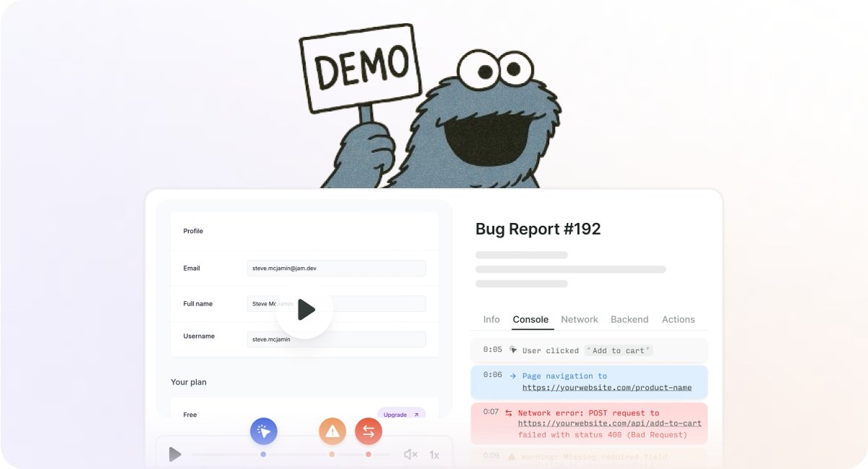Viewport: 868px width, 469px height.
Task: Click the 'Profile' section heading
Action: 193,231
